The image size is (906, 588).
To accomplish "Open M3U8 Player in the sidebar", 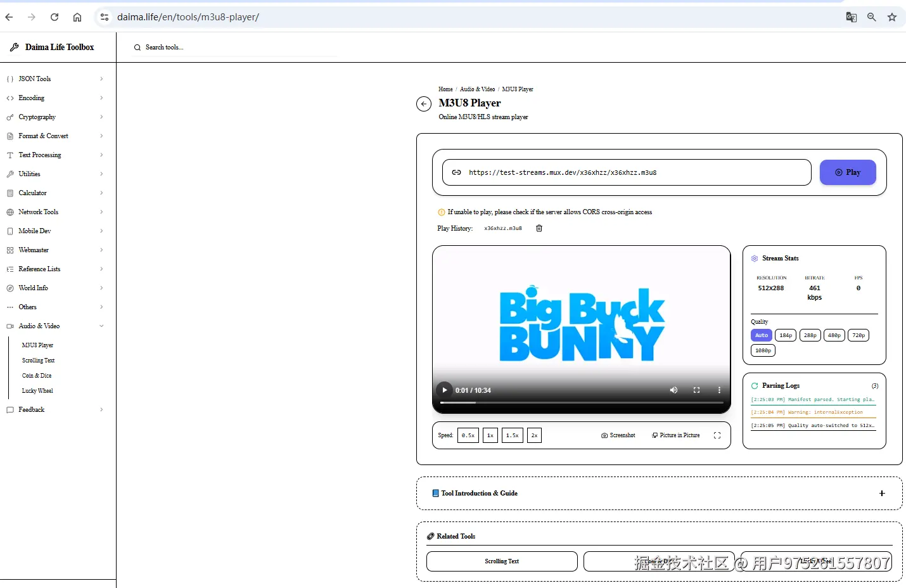I will [37, 345].
